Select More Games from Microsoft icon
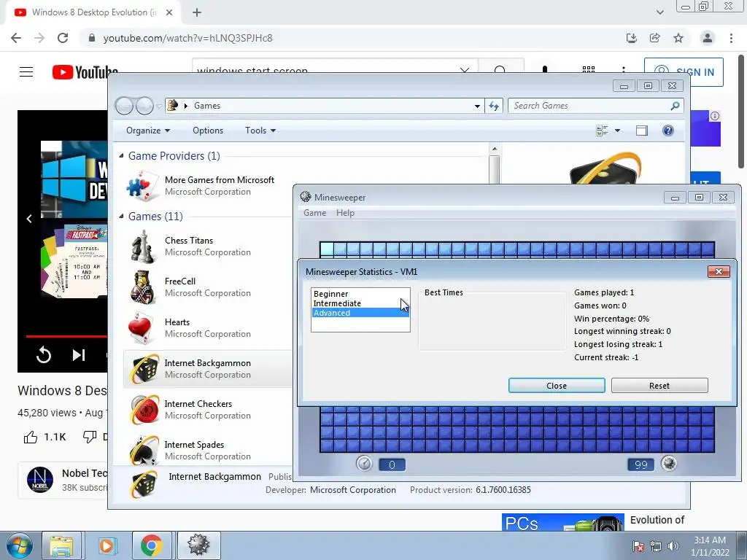This screenshot has height=560, width=747. [142, 186]
